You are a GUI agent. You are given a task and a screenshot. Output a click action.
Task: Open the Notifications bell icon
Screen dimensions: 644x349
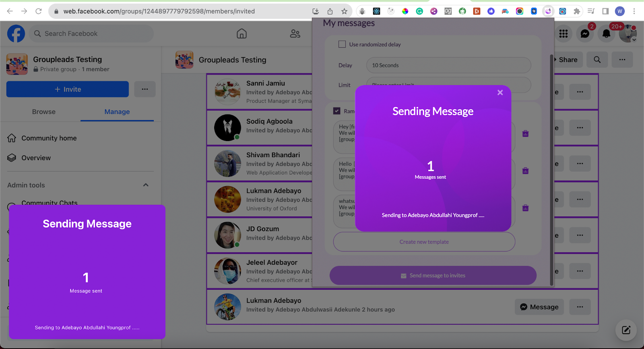tap(606, 34)
